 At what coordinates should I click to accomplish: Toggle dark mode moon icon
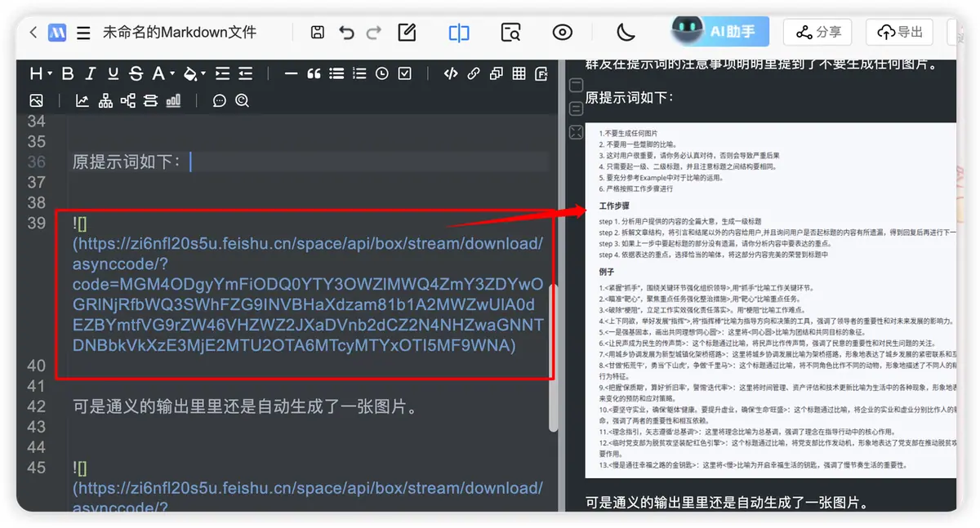pyautogui.click(x=626, y=33)
